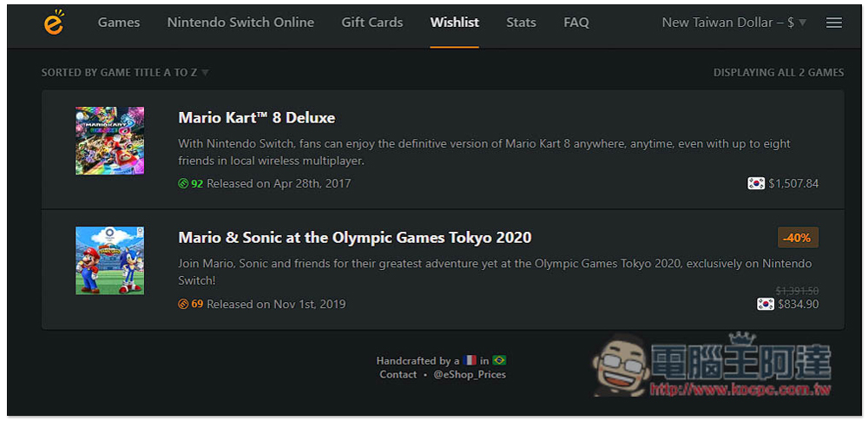Select the Wishlist tab
The image size is (868, 421).
point(455,23)
